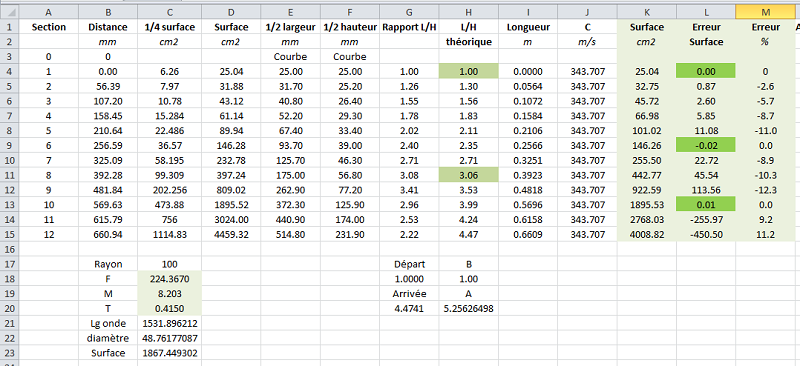Select the Rapport L/H header cell
Screen dimensions: 800x366
coord(409,27)
